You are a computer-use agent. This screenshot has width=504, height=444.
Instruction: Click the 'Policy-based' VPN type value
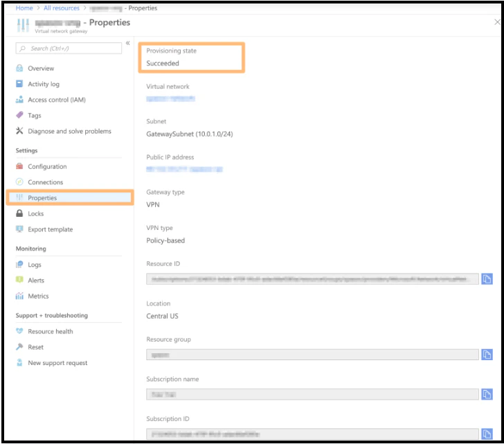[165, 240]
